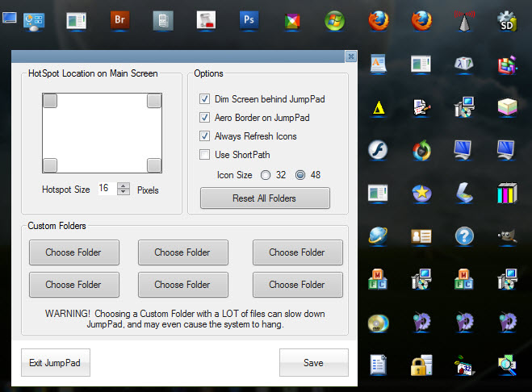Launch the flatbed scanner icon

pyautogui.click(x=464, y=193)
